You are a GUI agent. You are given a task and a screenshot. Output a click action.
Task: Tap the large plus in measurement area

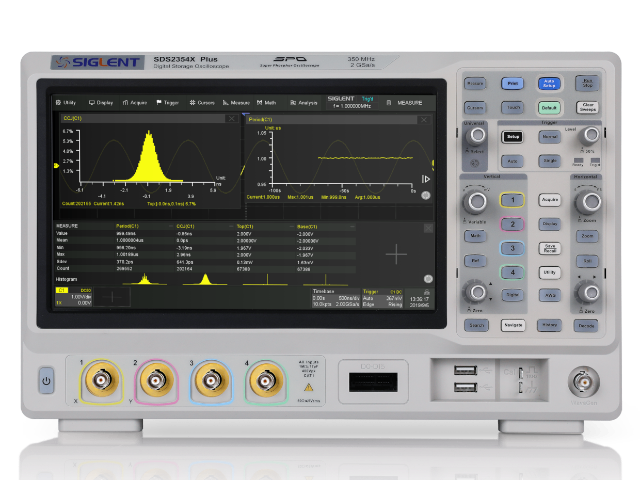396,254
